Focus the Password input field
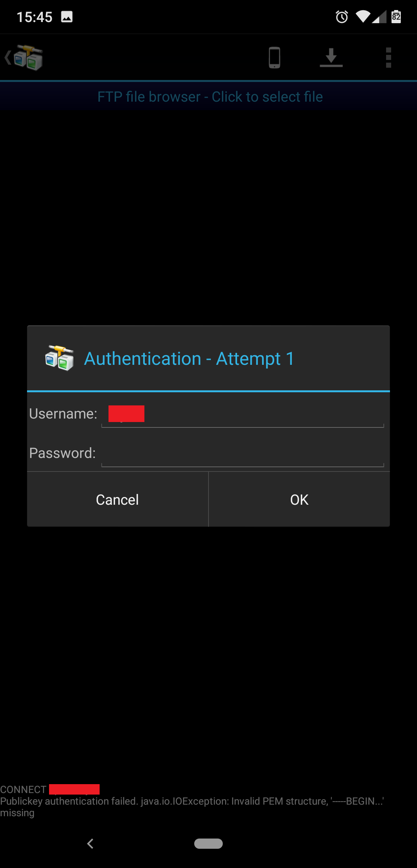The width and height of the screenshot is (417, 868). pyautogui.click(x=242, y=454)
